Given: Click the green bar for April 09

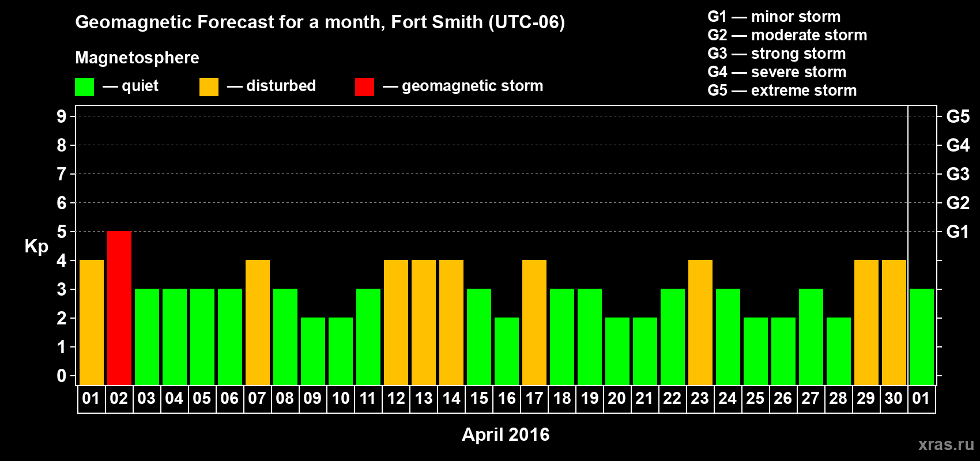Looking at the screenshot, I should tap(313, 352).
